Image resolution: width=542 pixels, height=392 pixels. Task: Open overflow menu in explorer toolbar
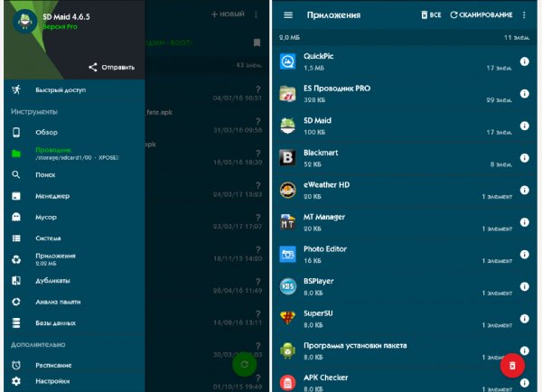click(x=256, y=14)
